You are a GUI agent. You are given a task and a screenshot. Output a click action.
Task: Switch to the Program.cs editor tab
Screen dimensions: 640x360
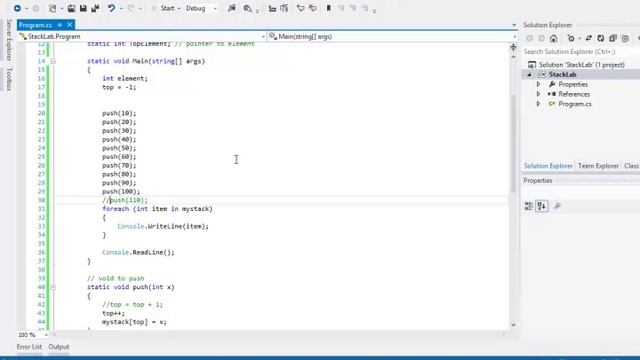pos(36,25)
